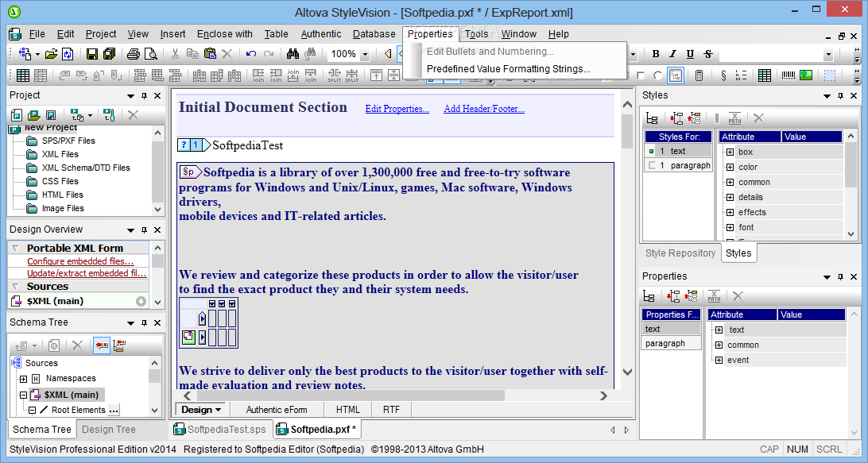Toggle the first column checkbox in the design table
Image resolution: width=868 pixels, height=463 pixels.
[212, 303]
